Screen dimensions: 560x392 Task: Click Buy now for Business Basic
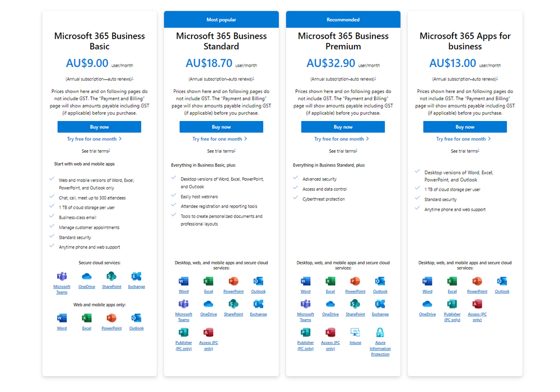[99, 127]
